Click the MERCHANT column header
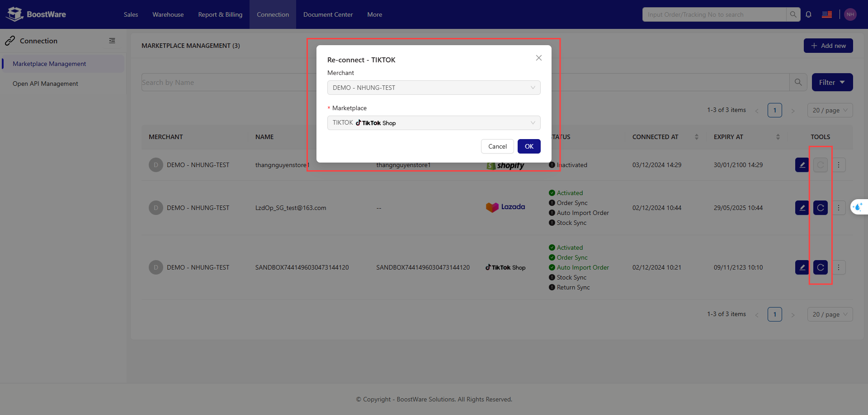 click(166, 137)
